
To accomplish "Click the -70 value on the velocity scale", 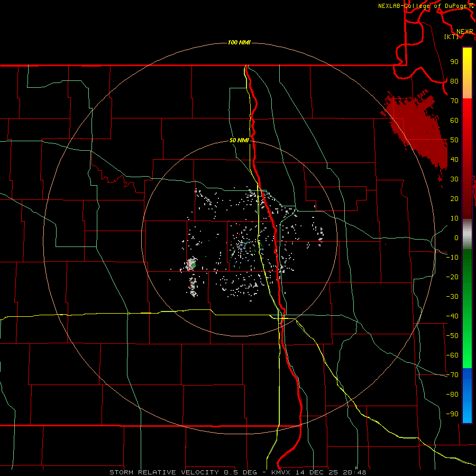I will pos(452,375).
